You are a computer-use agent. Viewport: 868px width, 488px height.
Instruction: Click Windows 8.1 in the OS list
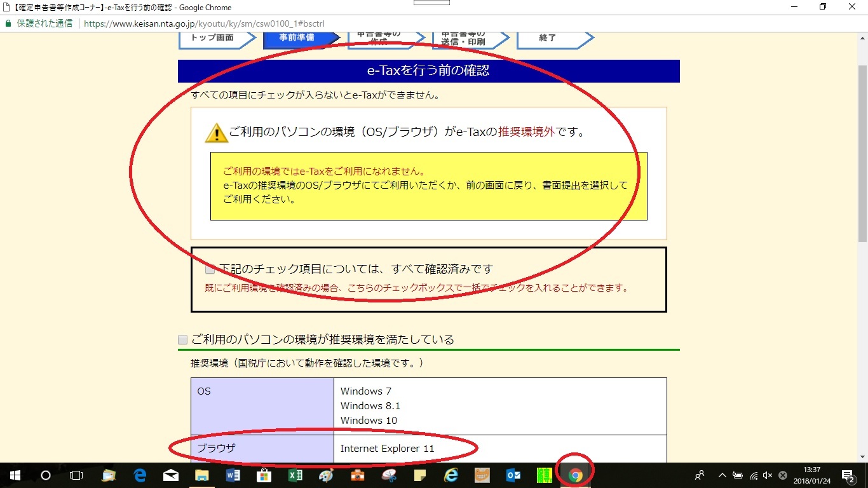pos(370,406)
